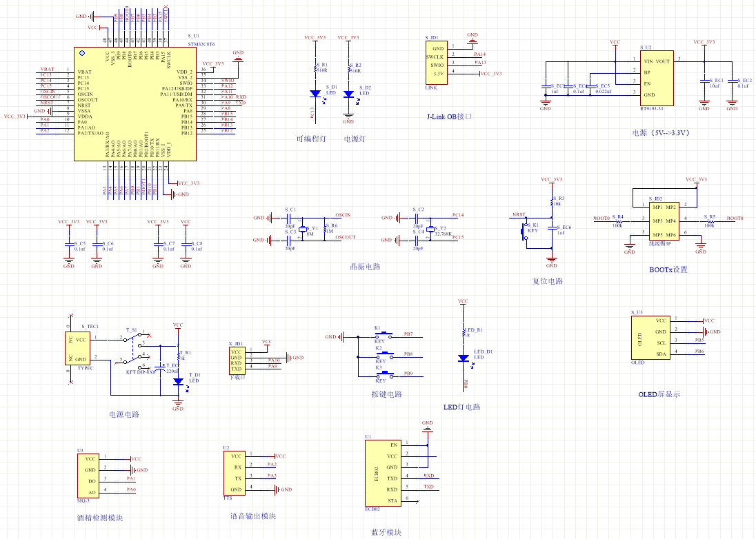Select capacitor S_EC6 1uf

point(552,227)
